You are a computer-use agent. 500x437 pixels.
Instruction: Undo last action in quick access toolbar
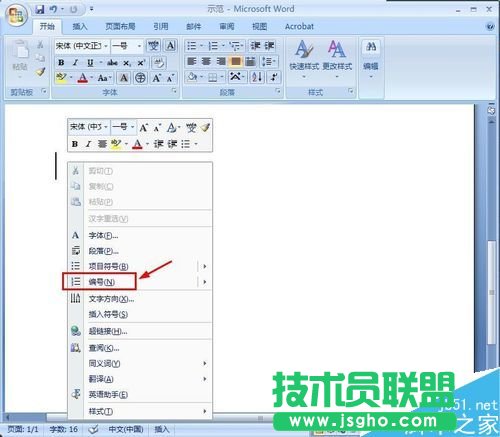point(53,9)
